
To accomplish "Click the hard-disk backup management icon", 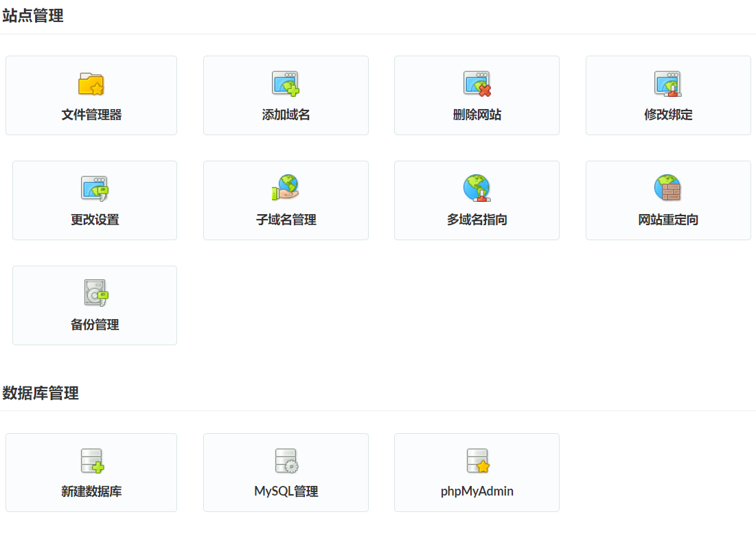I will (x=95, y=293).
